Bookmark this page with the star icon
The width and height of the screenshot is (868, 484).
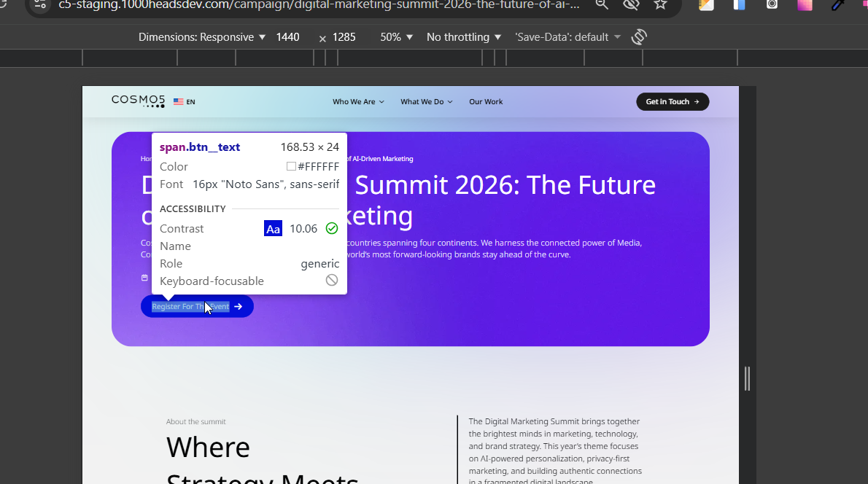click(660, 4)
